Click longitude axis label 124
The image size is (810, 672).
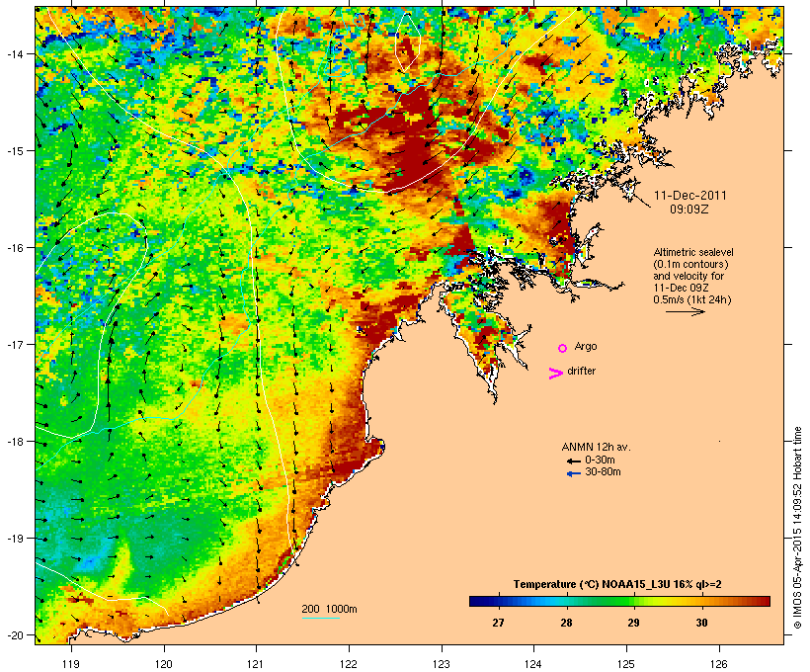(534, 664)
